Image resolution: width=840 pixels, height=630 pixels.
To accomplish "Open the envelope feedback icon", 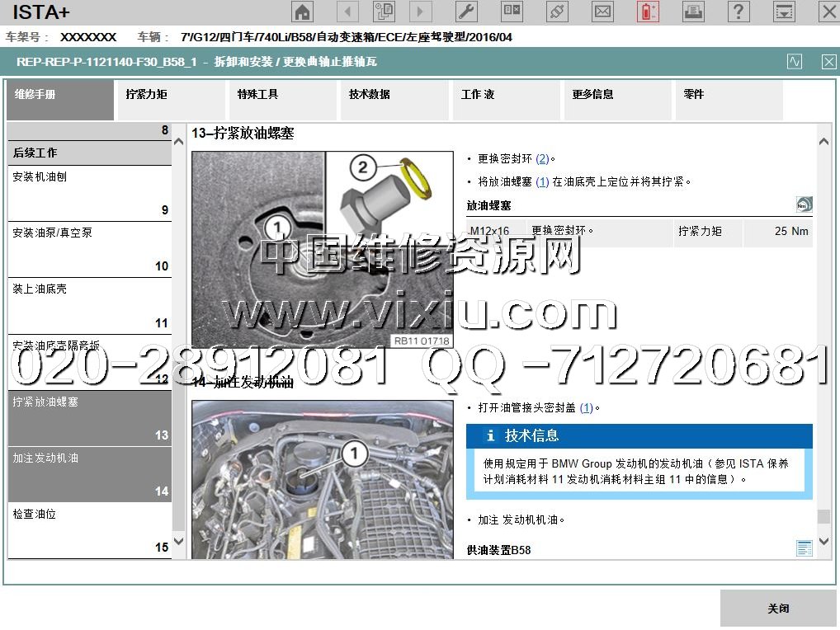I will coord(603,12).
